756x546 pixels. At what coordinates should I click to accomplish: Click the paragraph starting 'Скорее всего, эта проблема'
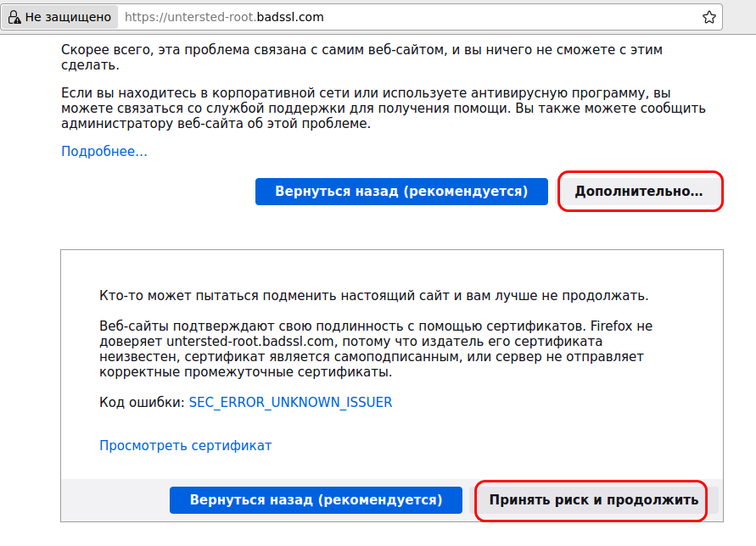(361, 58)
